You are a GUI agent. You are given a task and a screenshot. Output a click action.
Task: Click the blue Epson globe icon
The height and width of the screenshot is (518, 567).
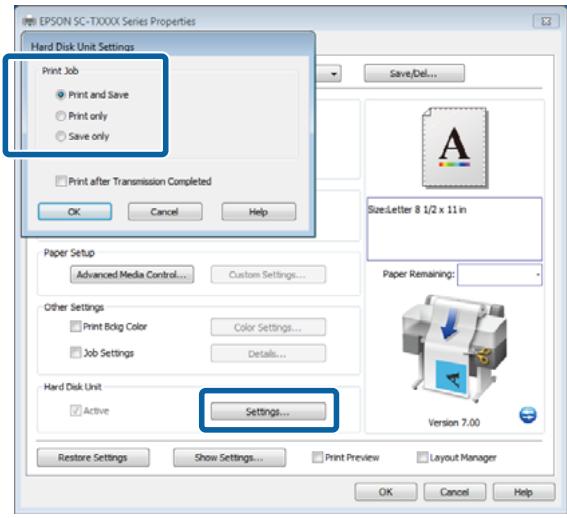point(528,415)
